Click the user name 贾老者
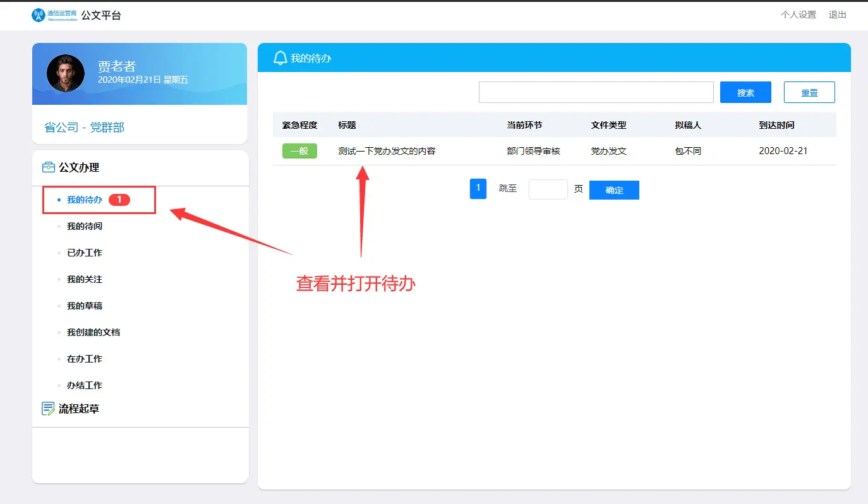The image size is (868, 504). point(117,66)
